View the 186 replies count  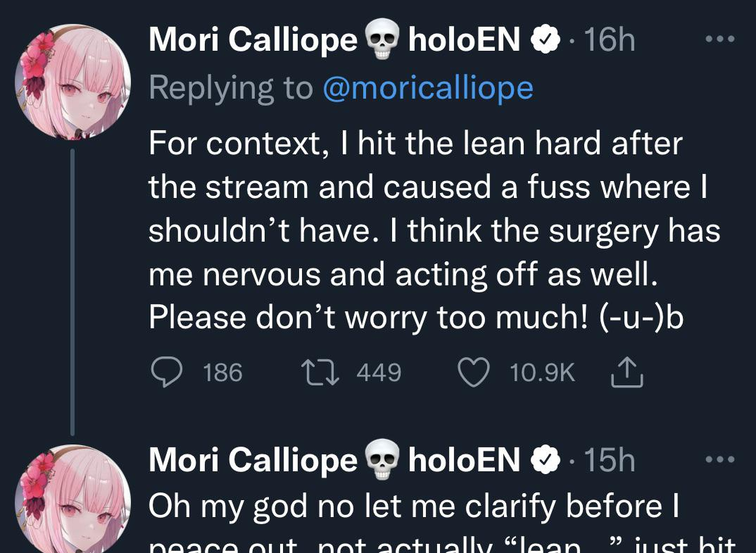[x=222, y=373]
